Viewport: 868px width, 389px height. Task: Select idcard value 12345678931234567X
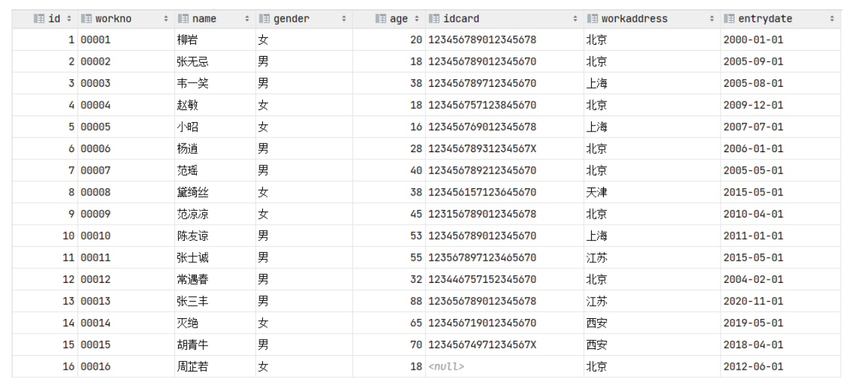504,149
